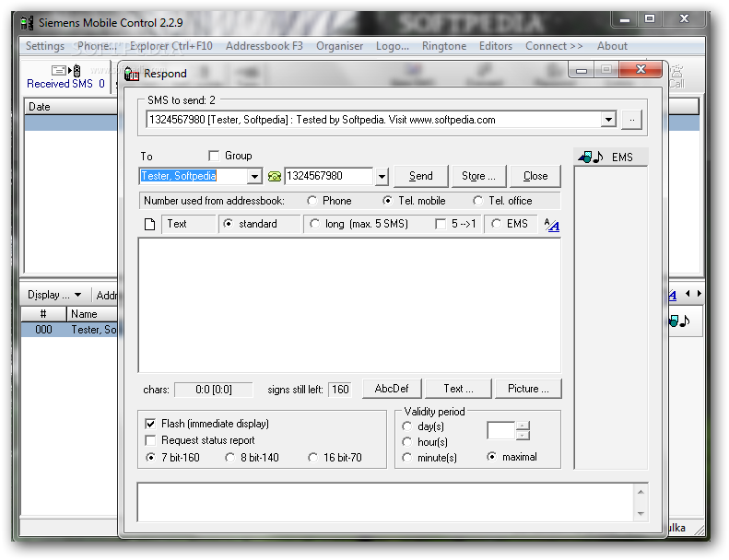Click the phone number input field

(x=329, y=177)
